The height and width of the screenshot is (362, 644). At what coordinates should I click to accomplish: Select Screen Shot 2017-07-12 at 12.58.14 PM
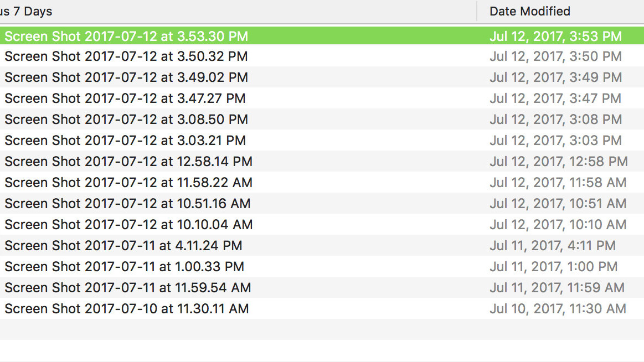click(x=128, y=162)
